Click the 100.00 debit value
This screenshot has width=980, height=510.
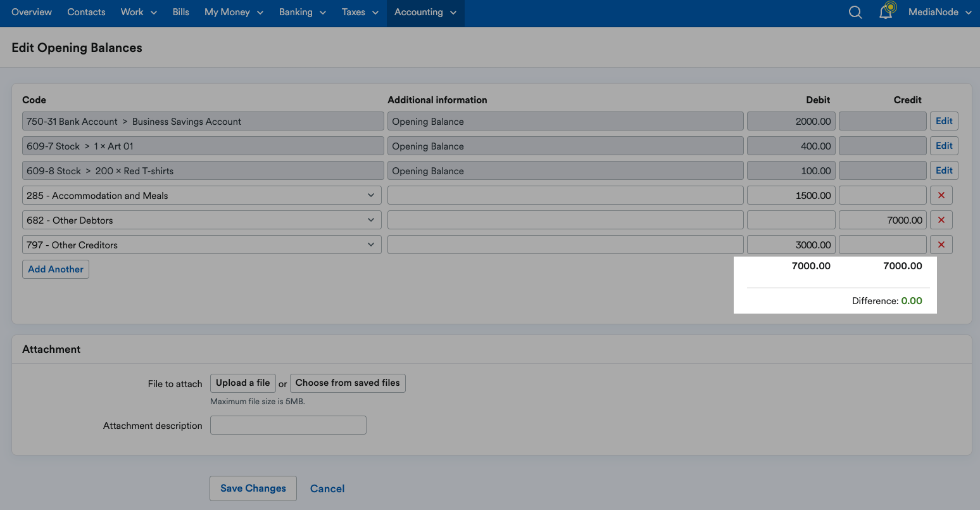(791, 170)
